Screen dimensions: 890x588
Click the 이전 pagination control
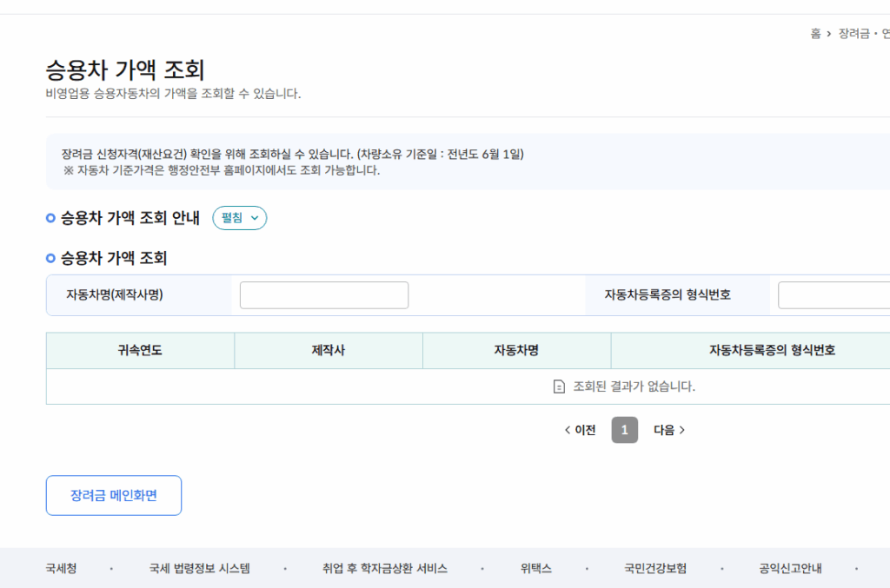click(x=579, y=429)
